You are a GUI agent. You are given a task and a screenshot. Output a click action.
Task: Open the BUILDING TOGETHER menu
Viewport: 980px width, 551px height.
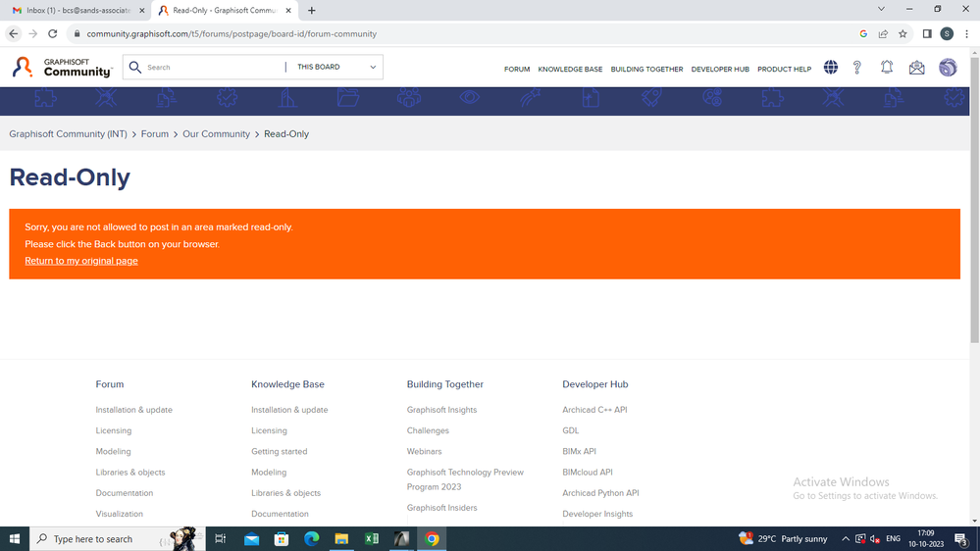tap(646, 70)
